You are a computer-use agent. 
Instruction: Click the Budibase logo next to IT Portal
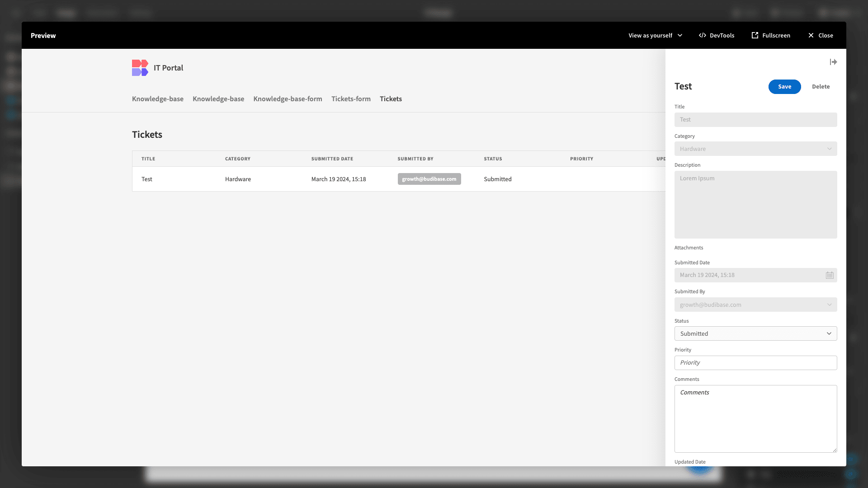pyautogui.click(x=140, y=68)
